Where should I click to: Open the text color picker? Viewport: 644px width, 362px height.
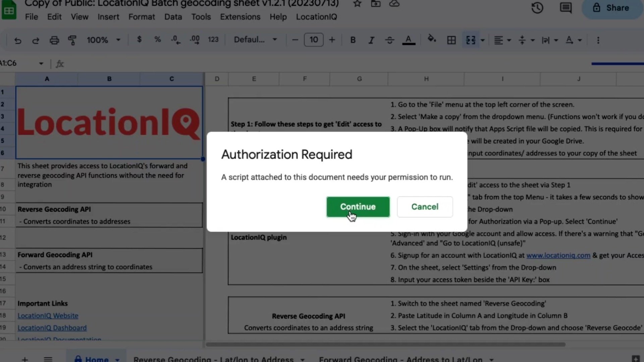click(409, 40)
